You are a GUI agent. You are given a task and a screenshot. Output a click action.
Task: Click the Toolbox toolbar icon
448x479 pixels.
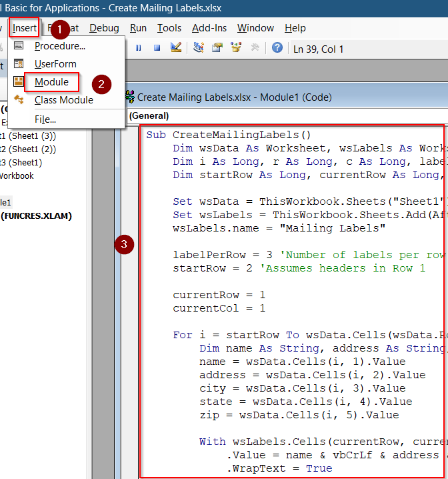pyautogui.click(x=255, y=47)
